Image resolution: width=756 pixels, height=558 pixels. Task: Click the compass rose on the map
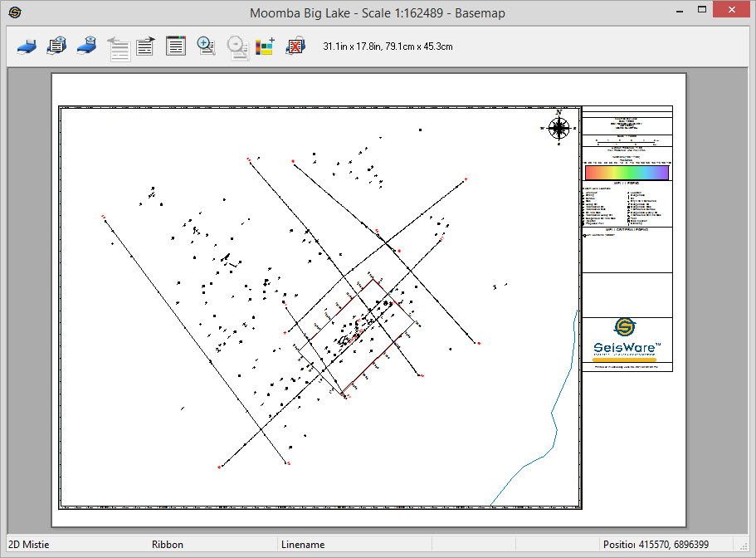tap(559, 128)
